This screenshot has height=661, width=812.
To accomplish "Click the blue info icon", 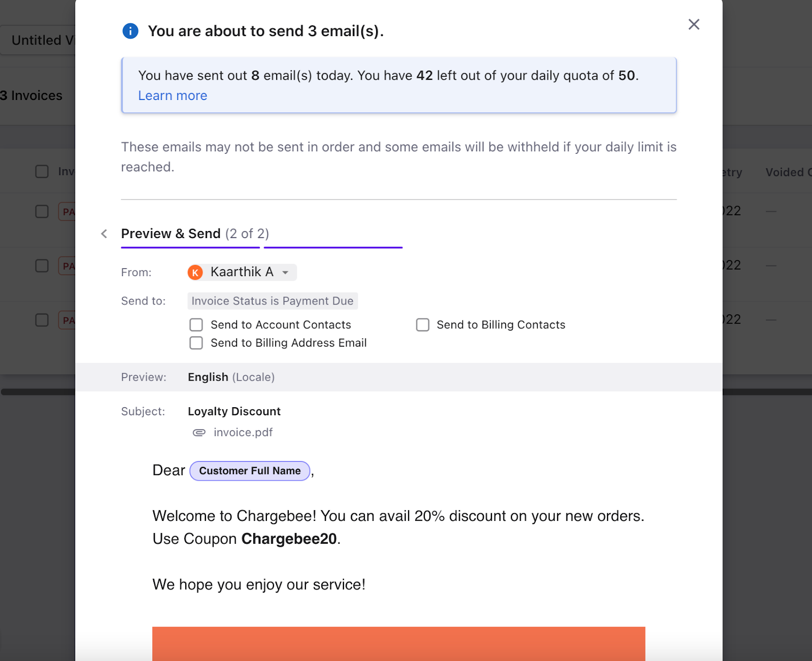I will point(130,31).
